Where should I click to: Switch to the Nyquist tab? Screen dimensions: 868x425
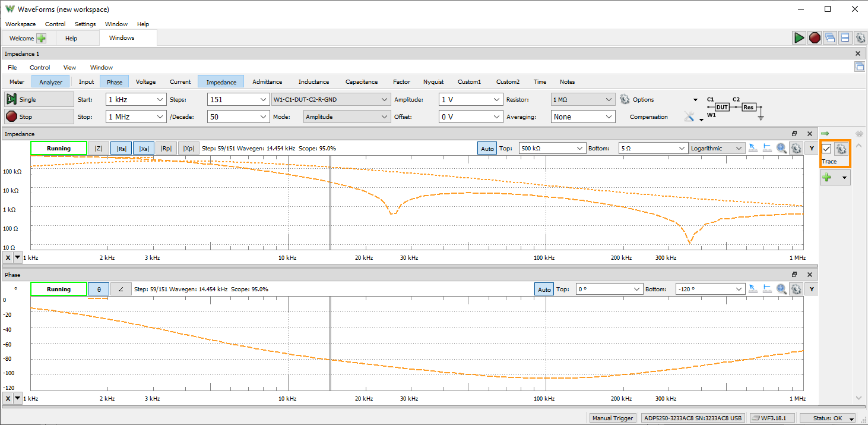[x=433, y=81]
